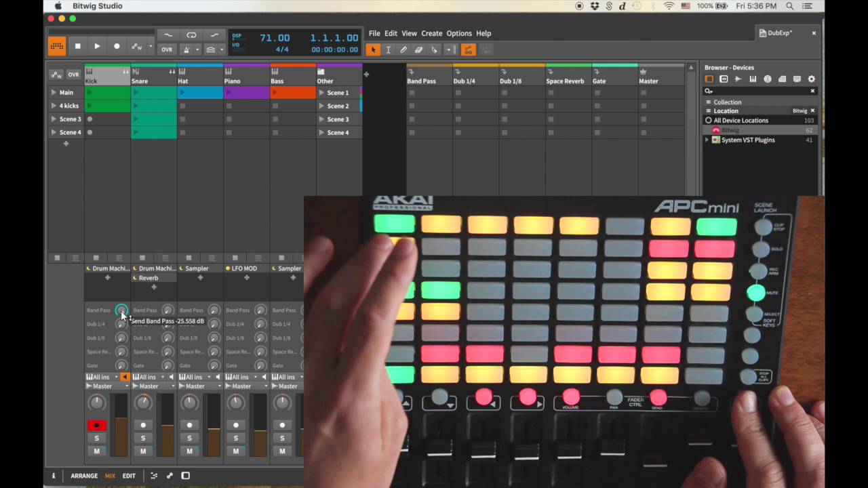
Task: Add a new track with plus
Action: (366, 74)
